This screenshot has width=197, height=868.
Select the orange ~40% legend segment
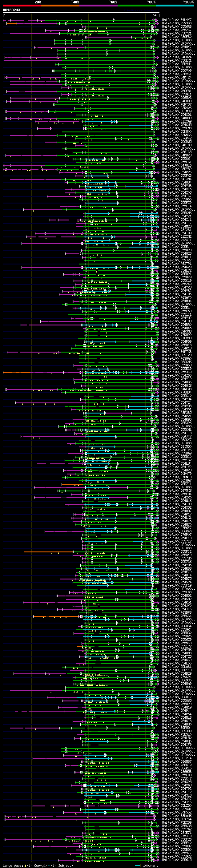[x=60, y=6]
